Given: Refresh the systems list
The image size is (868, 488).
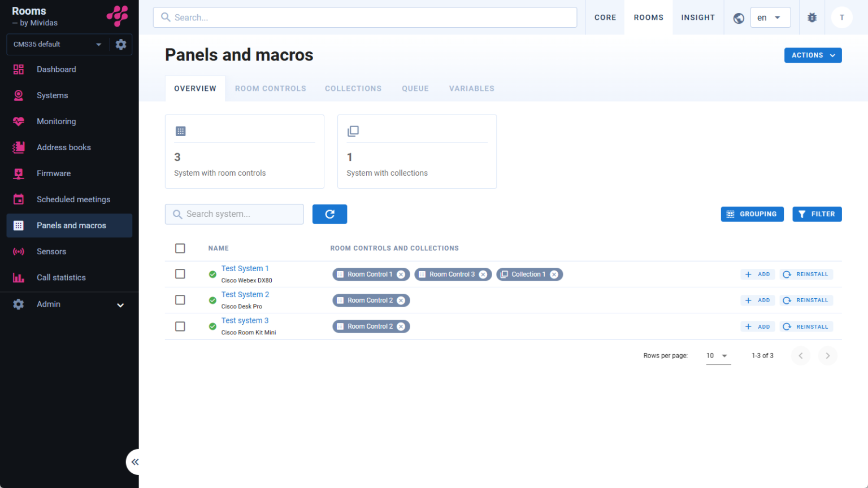Looking at the screenshot, I should point(329,214).
